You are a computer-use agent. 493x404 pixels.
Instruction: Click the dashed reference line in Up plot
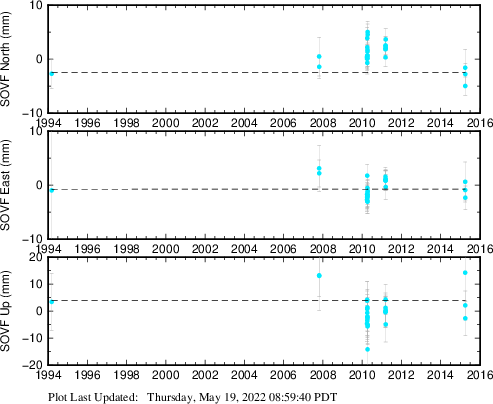[265, 301]
